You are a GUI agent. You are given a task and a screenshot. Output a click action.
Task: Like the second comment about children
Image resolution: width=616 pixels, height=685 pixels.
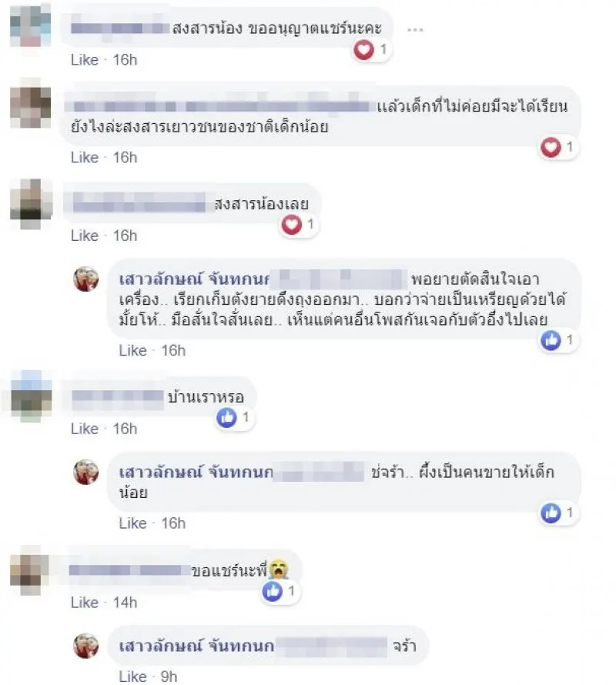(x=85, y=157)
